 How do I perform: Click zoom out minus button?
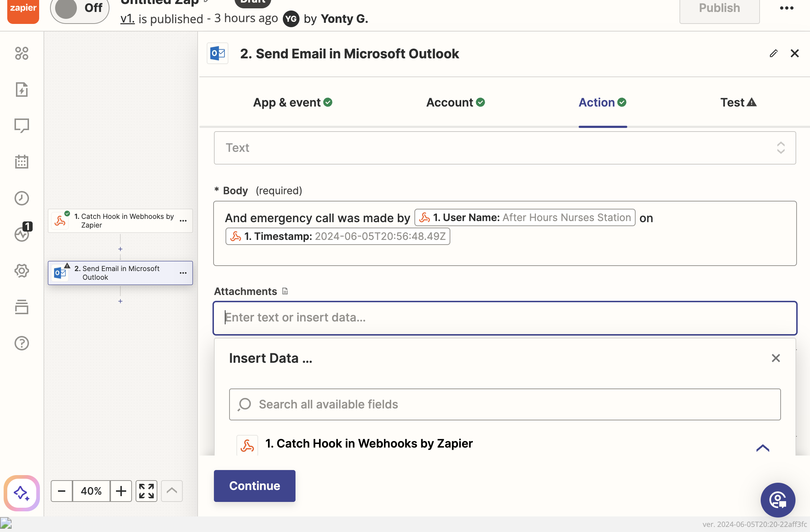[x=62, y=491]
